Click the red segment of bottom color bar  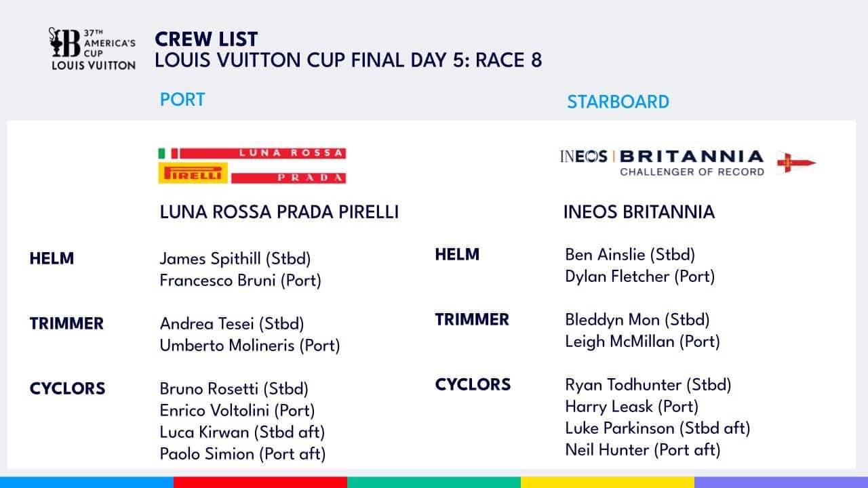click(x=260, y=482)
